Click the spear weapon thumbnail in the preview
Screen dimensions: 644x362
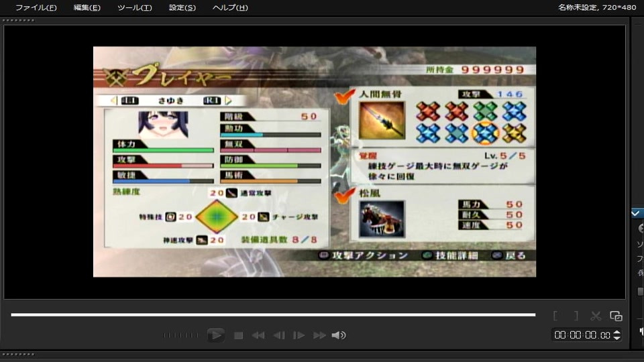point(382,121)
